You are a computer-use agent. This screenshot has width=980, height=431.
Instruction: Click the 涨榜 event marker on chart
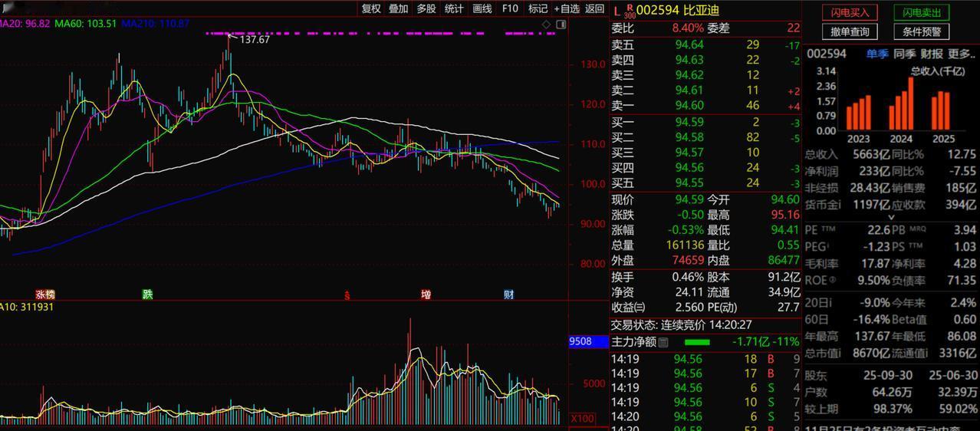[x=45, y=294]
